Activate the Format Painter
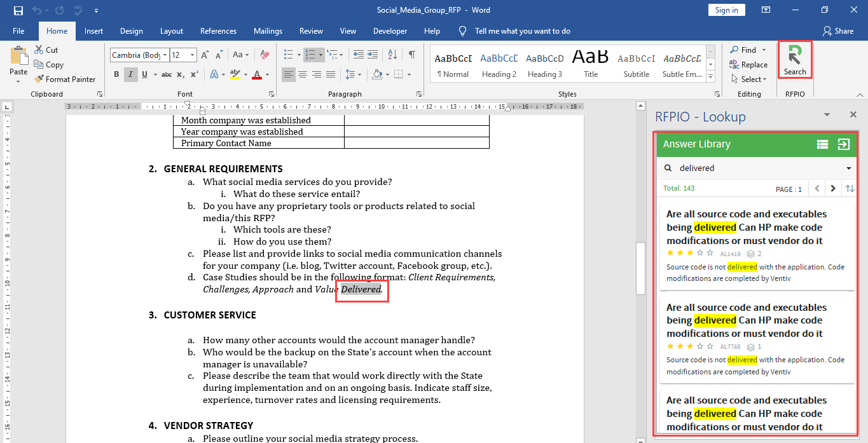 pyautogui.click(x=64, y=79)
